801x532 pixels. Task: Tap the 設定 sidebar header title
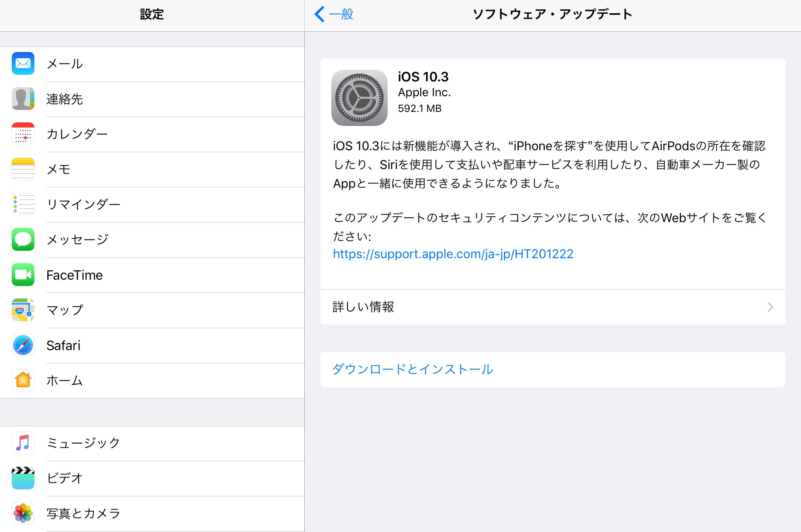(x=152, y=14)
